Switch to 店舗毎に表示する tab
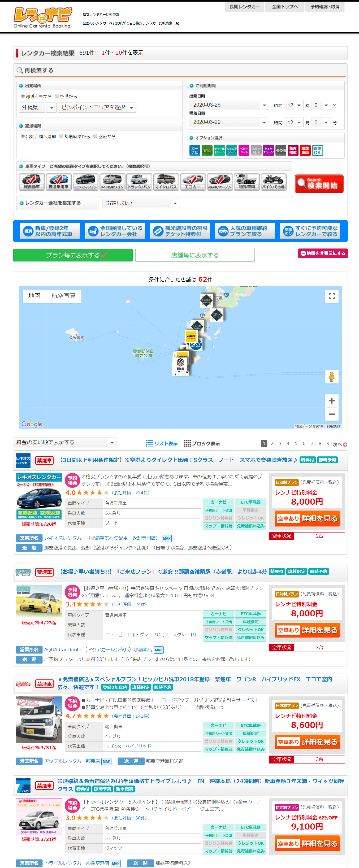This screenshot has height=868, width=359. click(x=195, y=255)
